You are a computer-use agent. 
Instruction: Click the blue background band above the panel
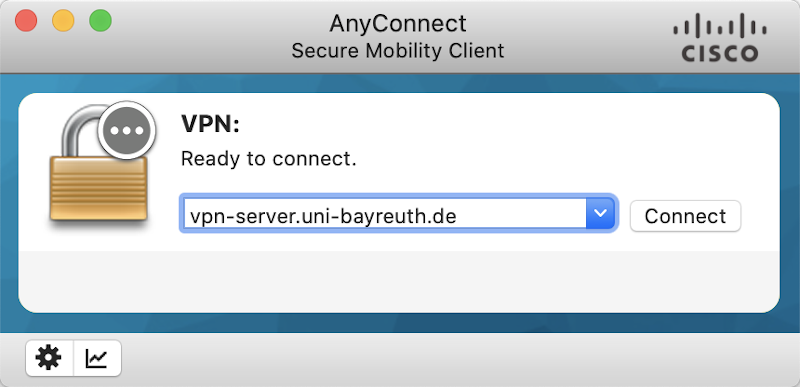pyautogui.click(x=399, y=83)
